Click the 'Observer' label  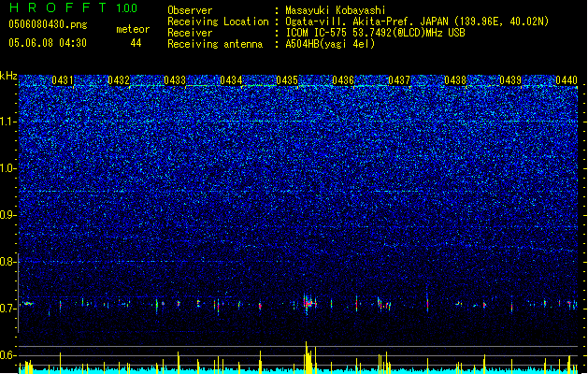click(x=190, y=10)
